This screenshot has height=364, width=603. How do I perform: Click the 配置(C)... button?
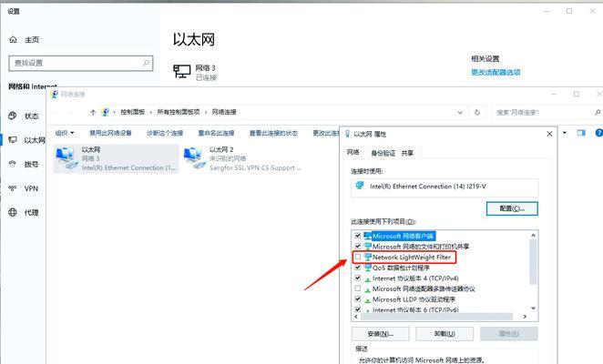[x=512, y=208]
